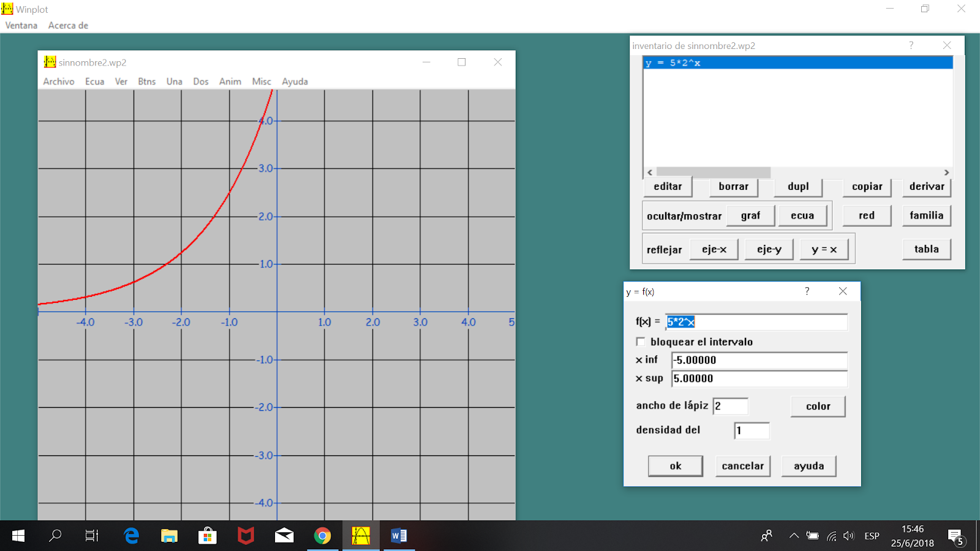Click the cancelar button

click(x=743, y=466)
